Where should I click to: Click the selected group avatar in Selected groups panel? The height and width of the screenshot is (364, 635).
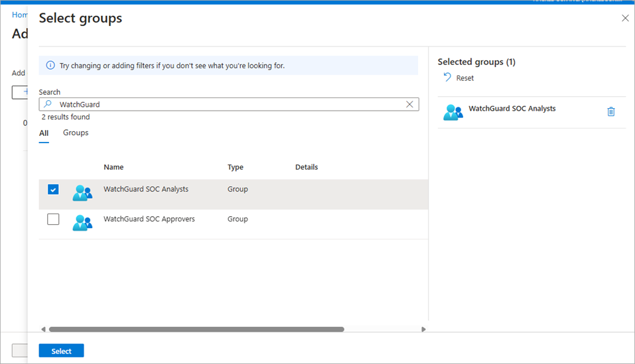(x=453, y=112)
